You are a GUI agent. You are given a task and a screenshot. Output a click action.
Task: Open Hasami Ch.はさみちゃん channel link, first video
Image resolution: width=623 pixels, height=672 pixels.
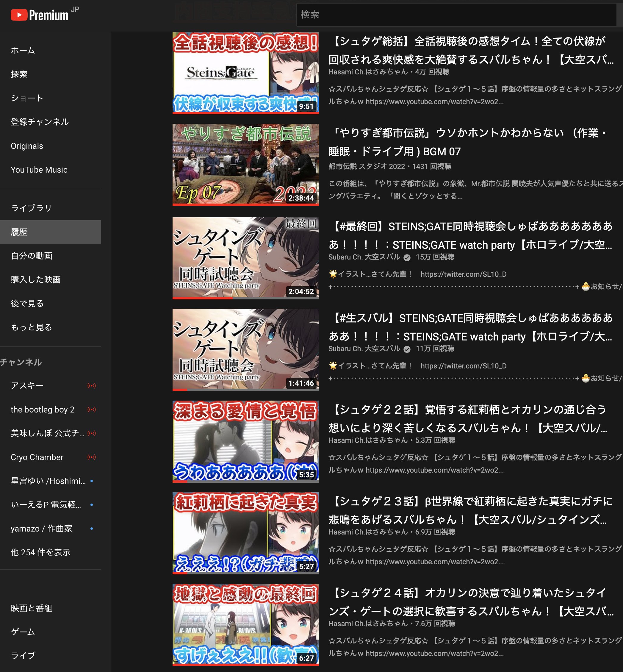[368, 72]
